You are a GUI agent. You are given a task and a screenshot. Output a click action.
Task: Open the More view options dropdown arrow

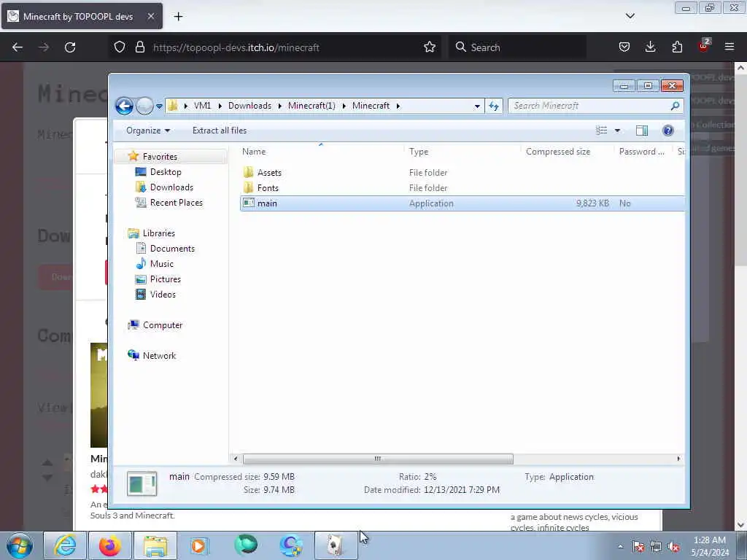(617, 131)
